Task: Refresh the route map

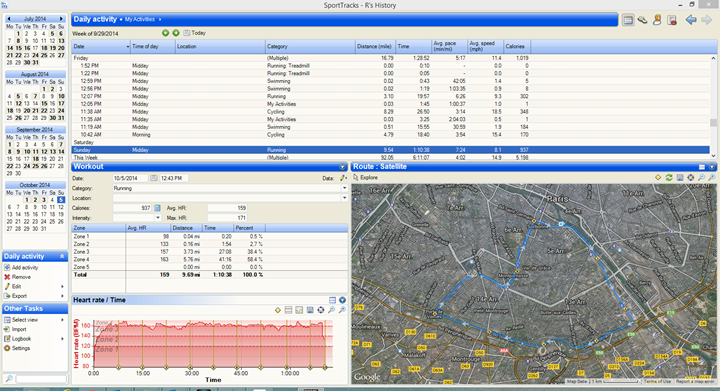Action: click(x=669, y=178)
